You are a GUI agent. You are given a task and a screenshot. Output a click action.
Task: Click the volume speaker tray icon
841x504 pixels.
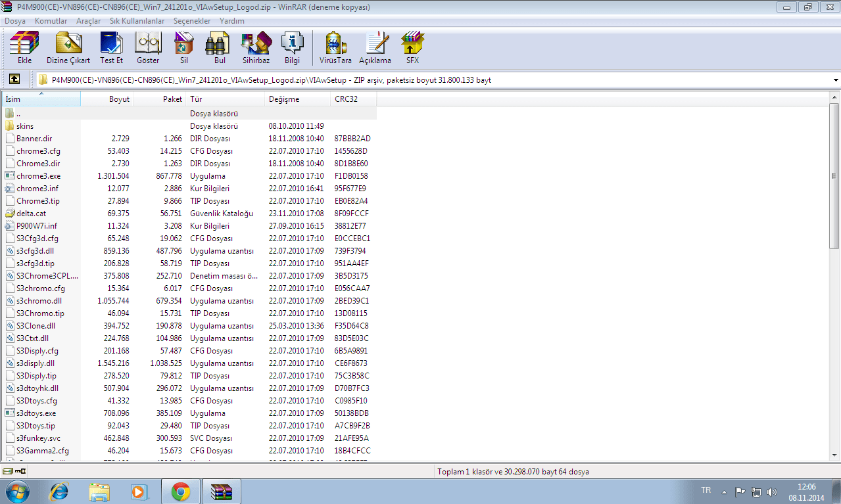(771, 492)
